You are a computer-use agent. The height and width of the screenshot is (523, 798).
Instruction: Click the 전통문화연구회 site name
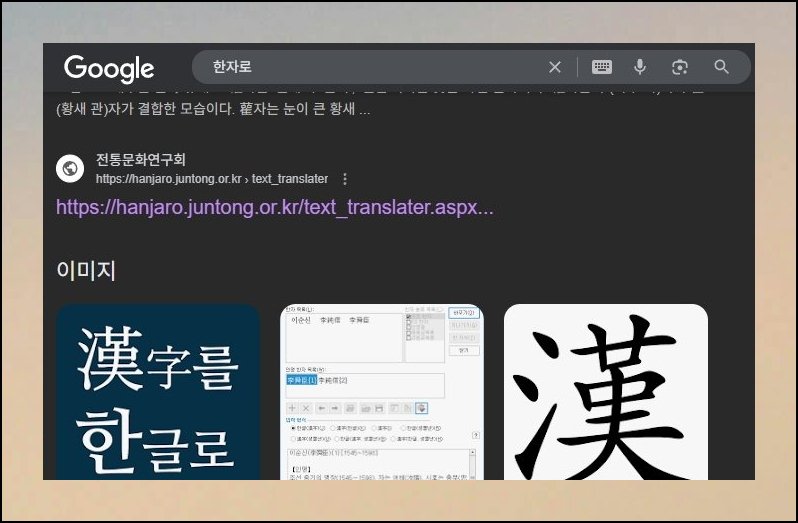click(141, 159)
